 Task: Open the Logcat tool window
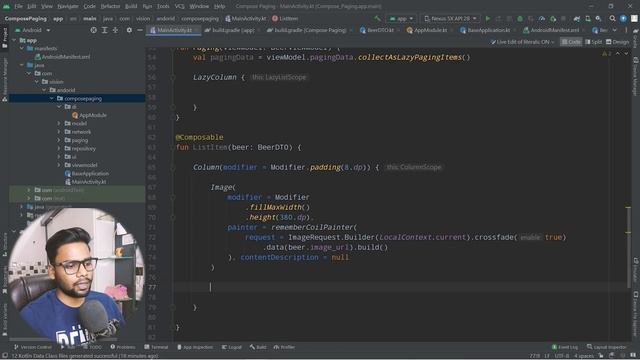231,347
